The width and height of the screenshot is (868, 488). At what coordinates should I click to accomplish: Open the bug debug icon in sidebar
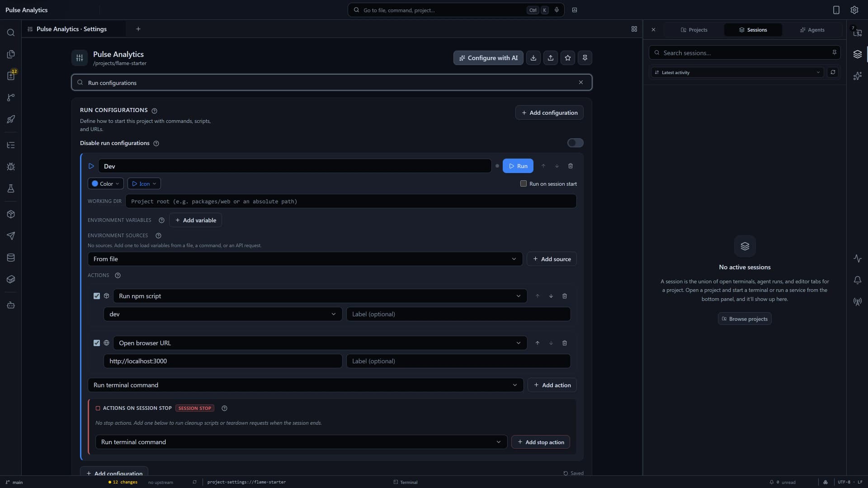(11, 167)
